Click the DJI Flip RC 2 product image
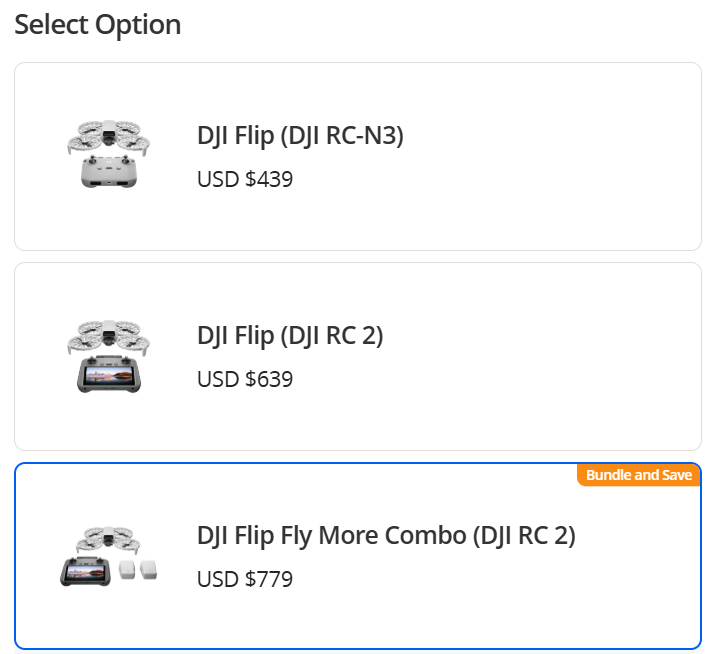The height and width of the screenshot is (654, 705). coord(108,356)
